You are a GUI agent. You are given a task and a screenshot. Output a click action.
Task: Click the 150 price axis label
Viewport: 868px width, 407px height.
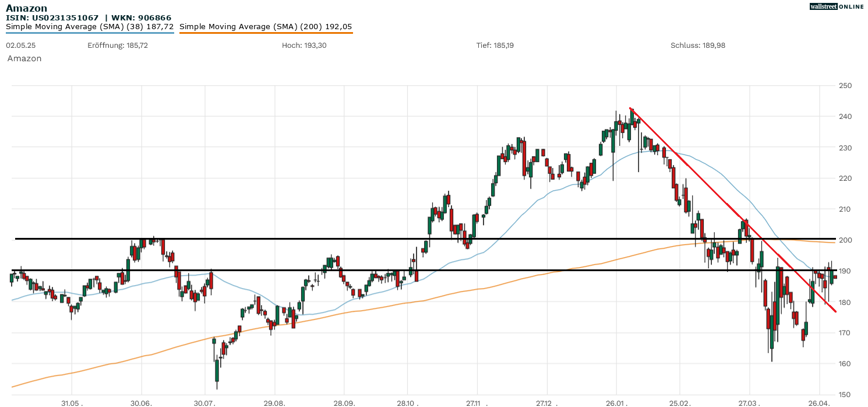point(845,395)
